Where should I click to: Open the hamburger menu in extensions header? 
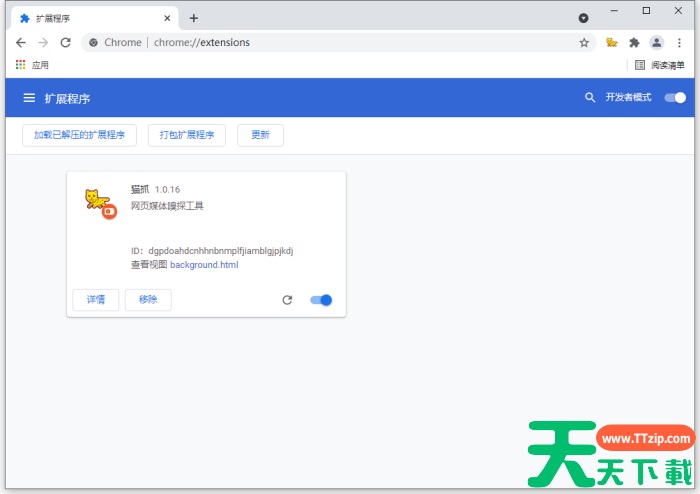tap(29, 98)
